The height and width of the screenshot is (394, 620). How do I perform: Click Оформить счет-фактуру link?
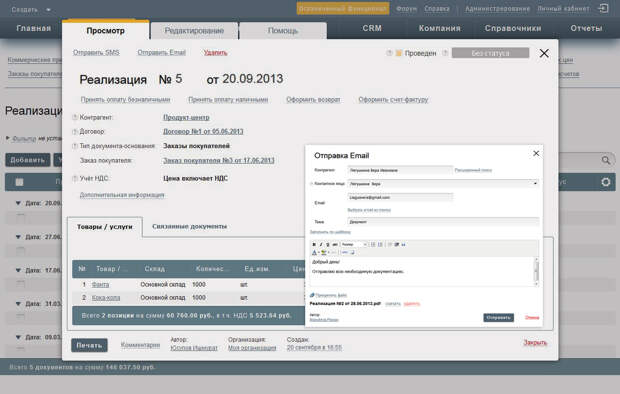point(393,99)
